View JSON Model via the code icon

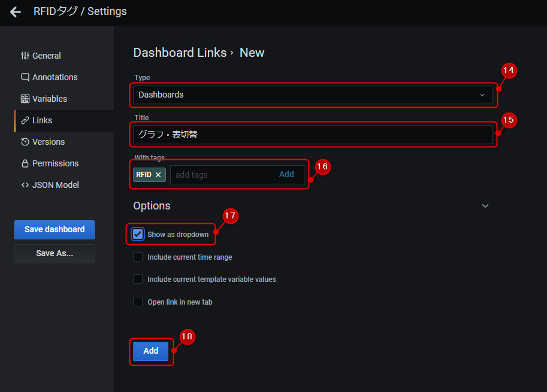(x=25, y=185)
